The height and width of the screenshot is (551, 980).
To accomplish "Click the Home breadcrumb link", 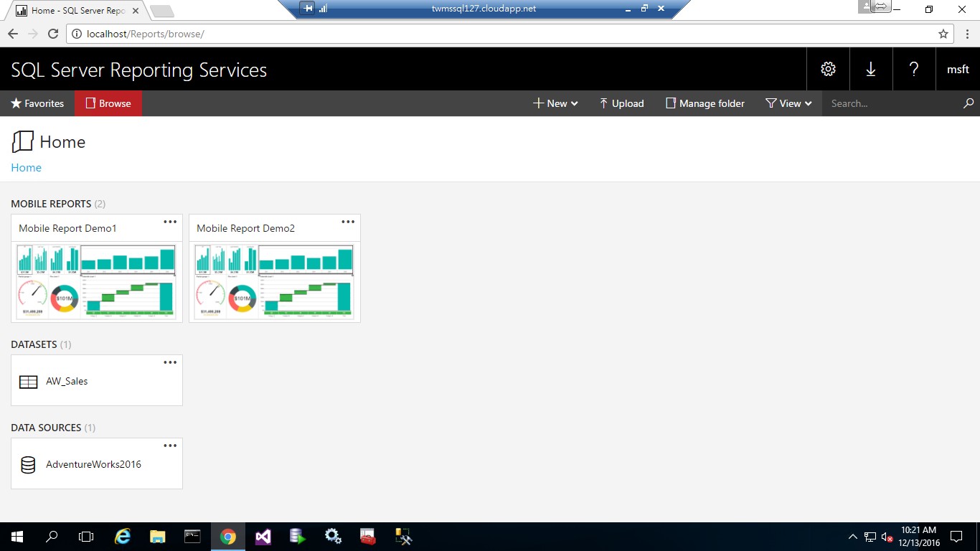I will point(26,167).
